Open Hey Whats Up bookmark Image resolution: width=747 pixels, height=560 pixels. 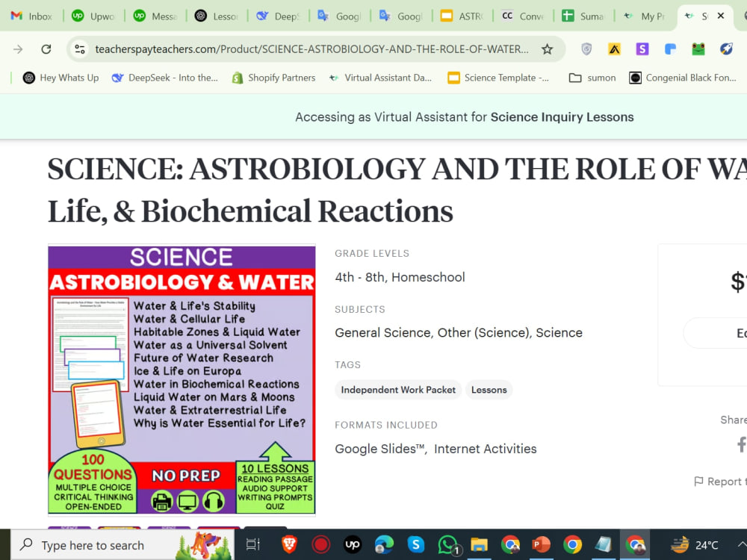pos(61,78)
